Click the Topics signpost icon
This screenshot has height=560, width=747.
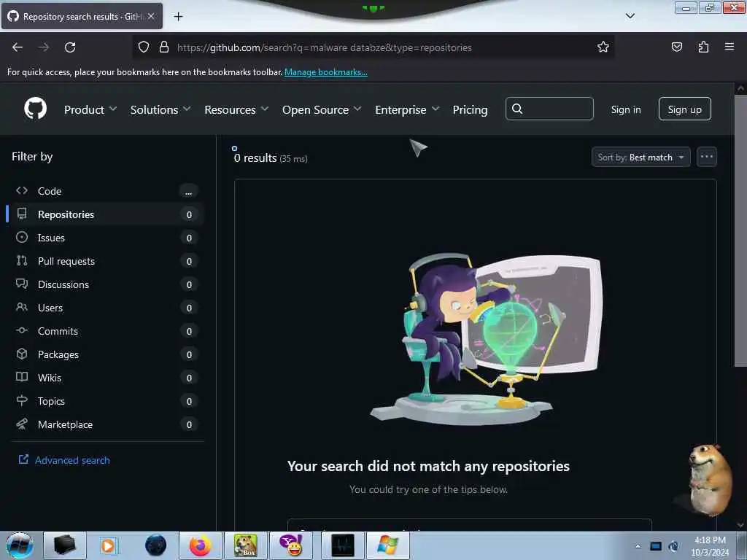click(x=22, y=400)
